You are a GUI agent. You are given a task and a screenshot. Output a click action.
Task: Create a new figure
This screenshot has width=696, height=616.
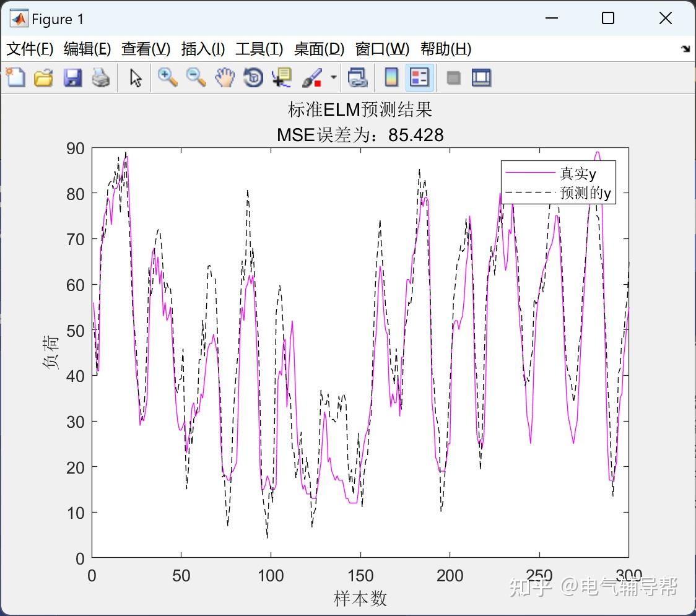15,77
